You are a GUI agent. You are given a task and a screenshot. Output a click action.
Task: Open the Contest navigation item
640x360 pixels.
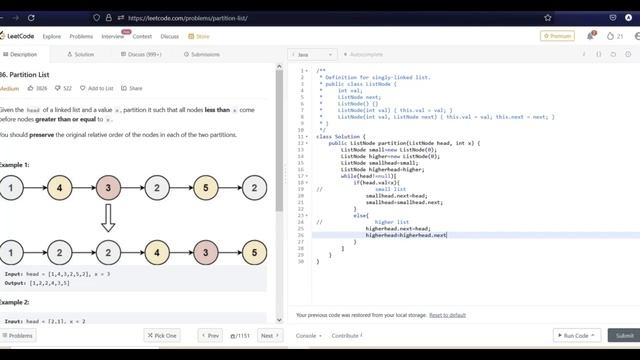(142, 36)
